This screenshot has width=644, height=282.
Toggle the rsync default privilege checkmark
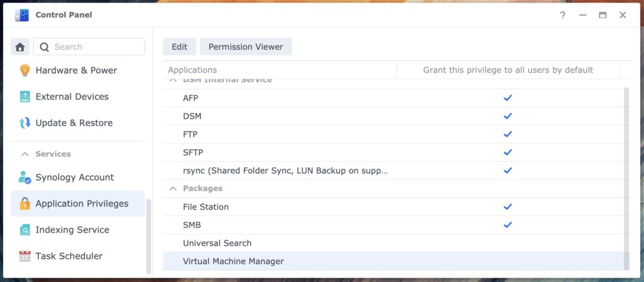(x=508, y=170)
